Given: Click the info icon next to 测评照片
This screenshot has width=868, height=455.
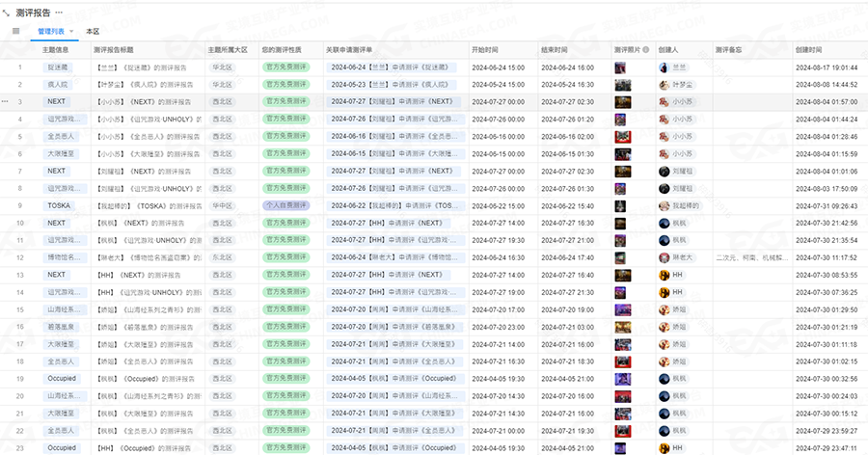Looking at the screenshot, I should coord(645,49).
